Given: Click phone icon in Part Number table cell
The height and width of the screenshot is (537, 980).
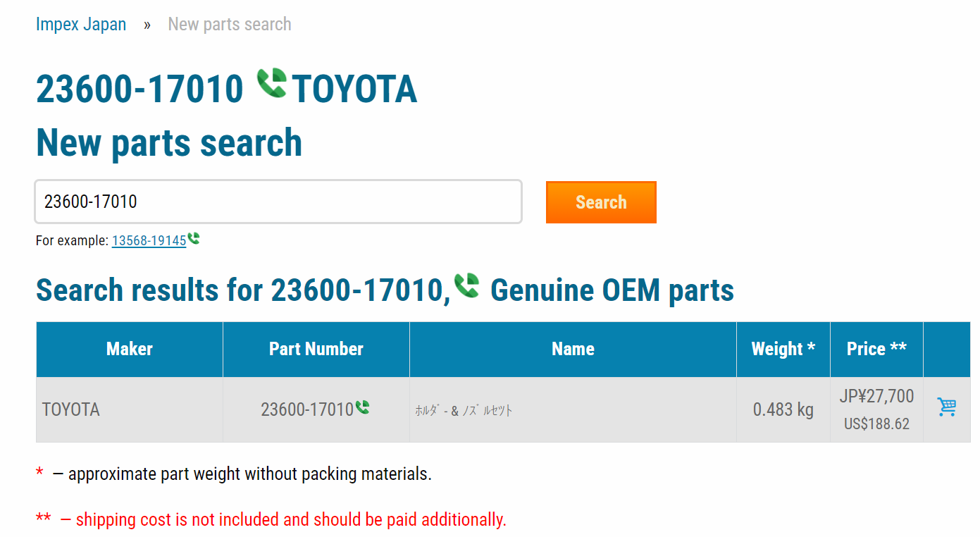Looking at the screenshot, I should [x=362, y=407].
